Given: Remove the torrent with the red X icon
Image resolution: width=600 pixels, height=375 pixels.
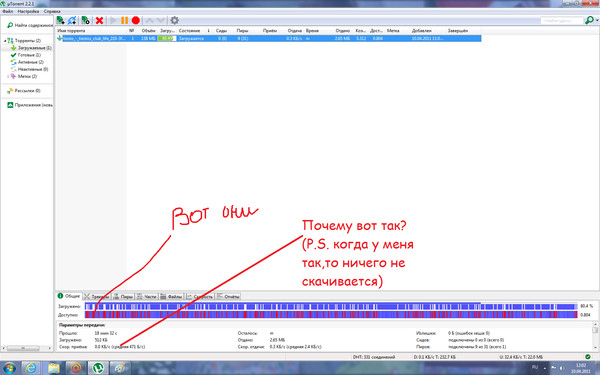Looking at the screenshot, I should 99,20.
